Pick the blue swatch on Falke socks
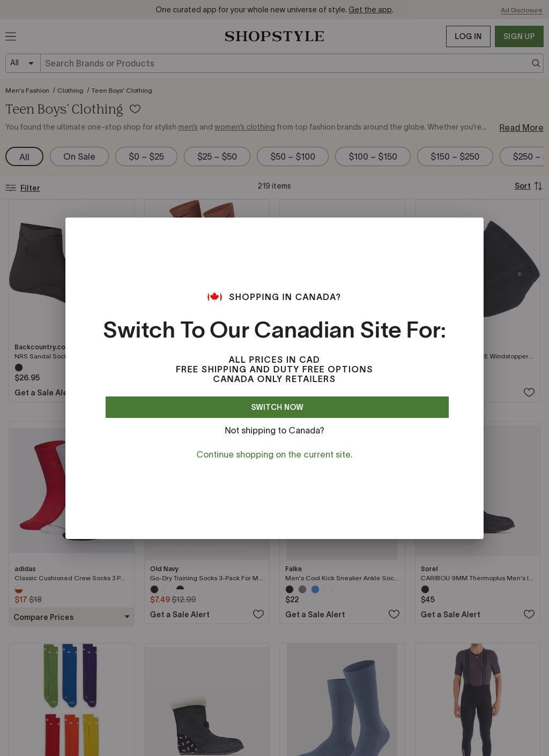The image size is (549, 756). click(x=315, y=589)
